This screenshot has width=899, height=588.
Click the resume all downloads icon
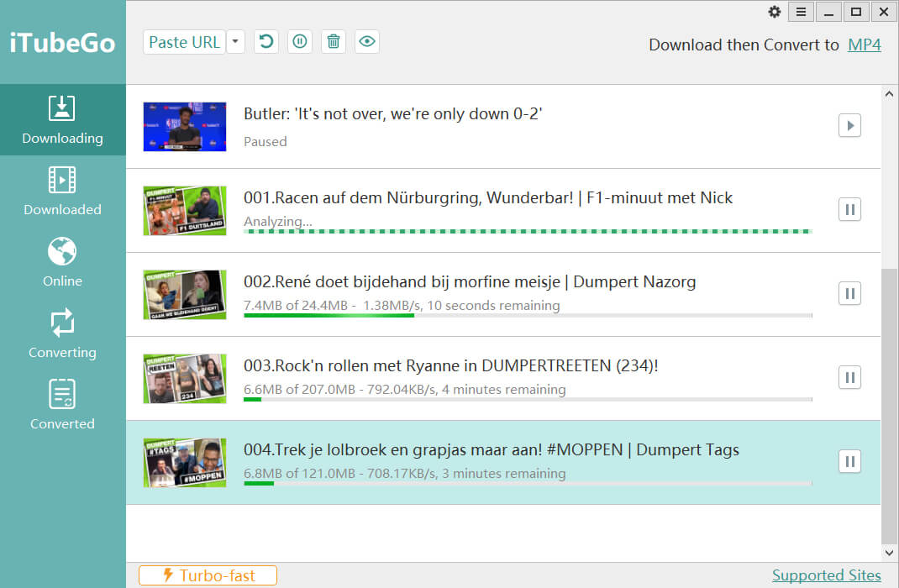tap(266, 42)
